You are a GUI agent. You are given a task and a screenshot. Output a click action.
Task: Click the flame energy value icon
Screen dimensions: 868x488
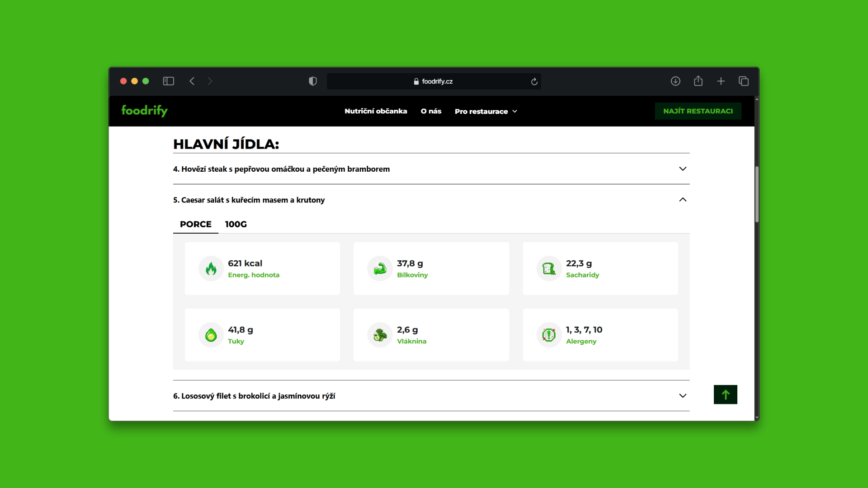211,269
